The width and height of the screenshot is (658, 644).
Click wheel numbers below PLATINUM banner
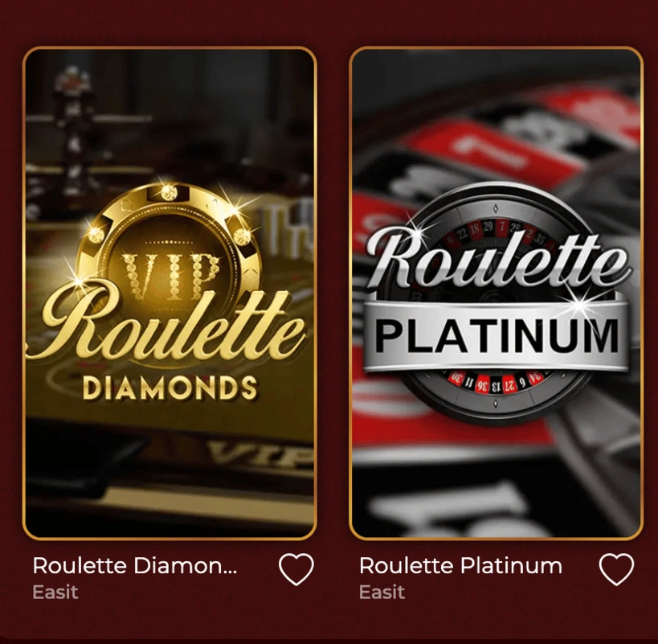pyautogui.click(x=497, y=381)
